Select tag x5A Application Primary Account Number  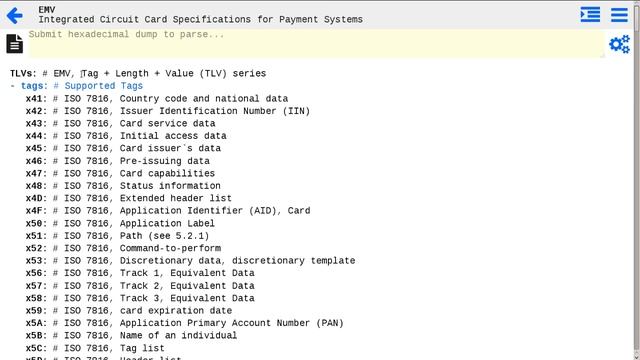pos(184,323)
